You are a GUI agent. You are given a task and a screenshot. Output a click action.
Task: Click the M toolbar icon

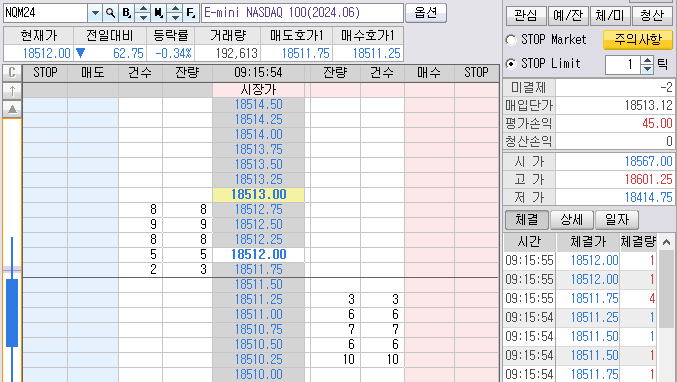pos(158,13)
